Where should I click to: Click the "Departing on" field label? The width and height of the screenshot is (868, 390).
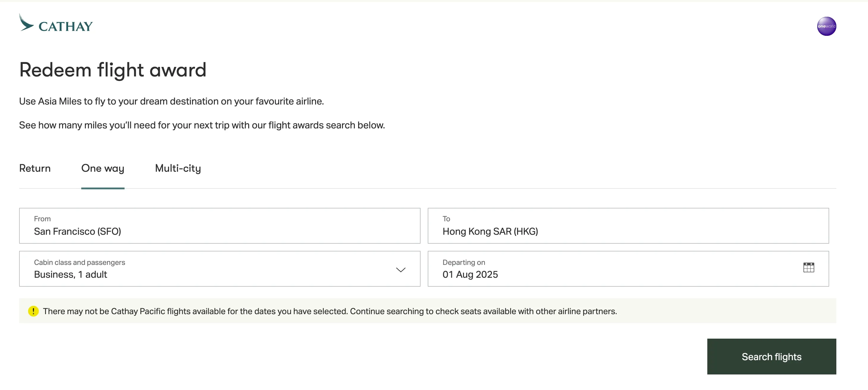464,262
